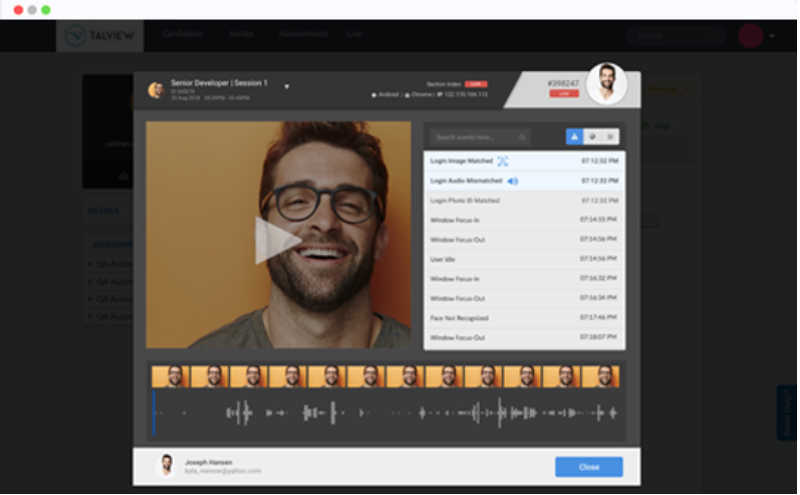Click the blue playhead marker on audio waveform

(154, 413)
